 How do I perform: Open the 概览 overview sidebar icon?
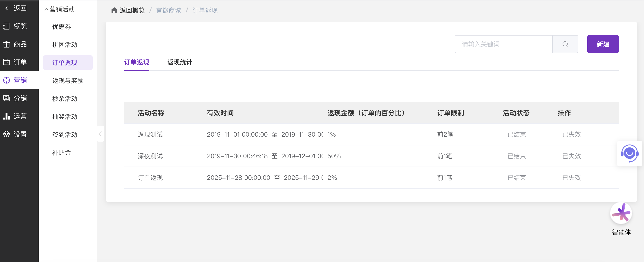point(7,26)
